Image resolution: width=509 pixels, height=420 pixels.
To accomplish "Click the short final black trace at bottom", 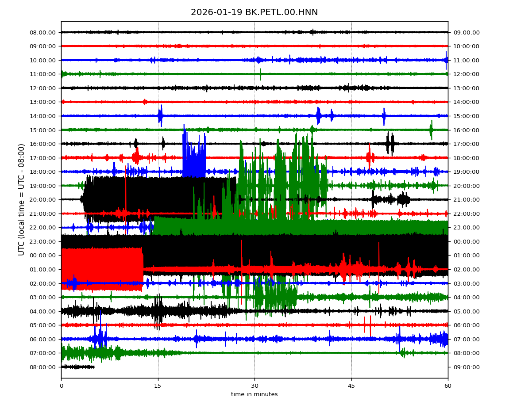I will (77, 367).
